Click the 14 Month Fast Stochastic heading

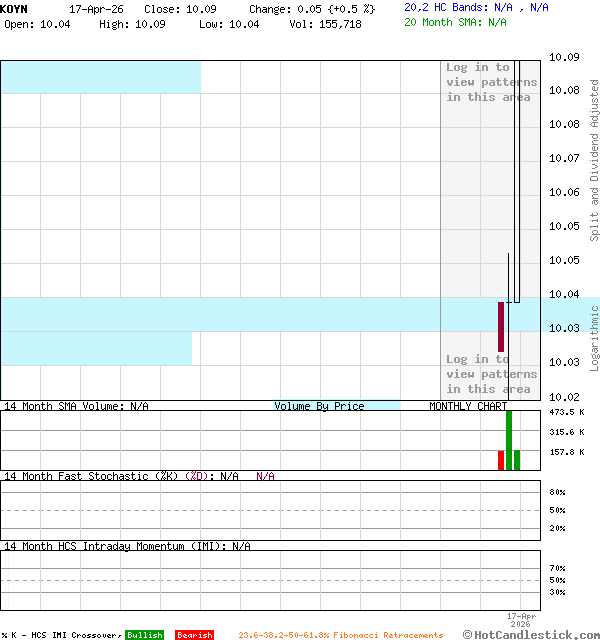tap(106, 476)
